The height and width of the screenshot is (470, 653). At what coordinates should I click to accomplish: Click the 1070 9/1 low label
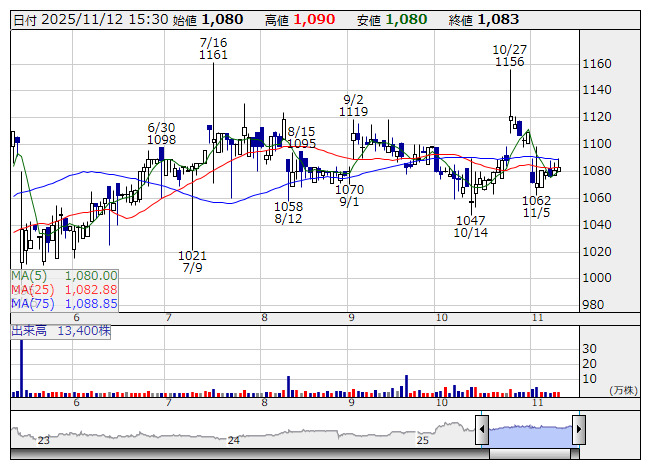(x=349, y=196)
